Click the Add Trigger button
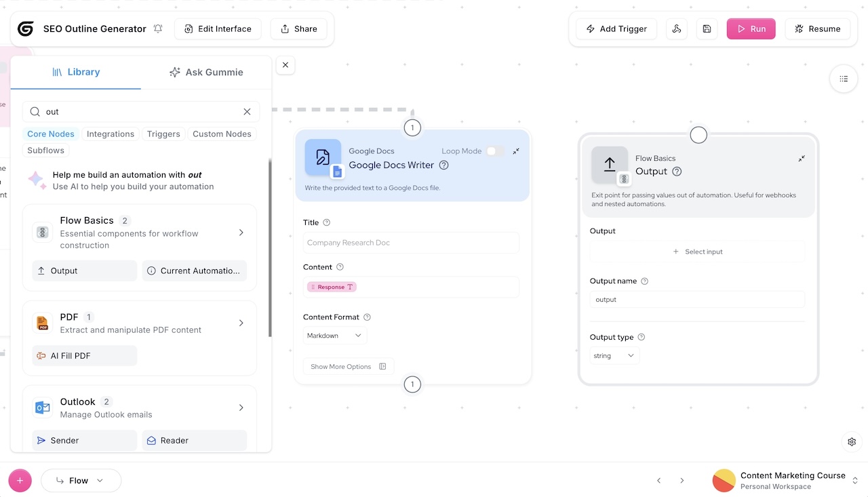 tap(616, 28)
